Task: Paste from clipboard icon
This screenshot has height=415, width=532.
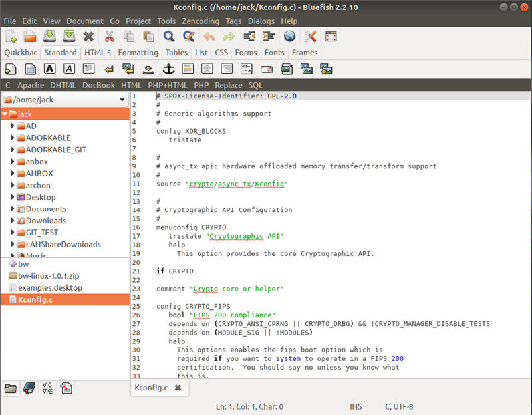Action: [x=148, y=36]
